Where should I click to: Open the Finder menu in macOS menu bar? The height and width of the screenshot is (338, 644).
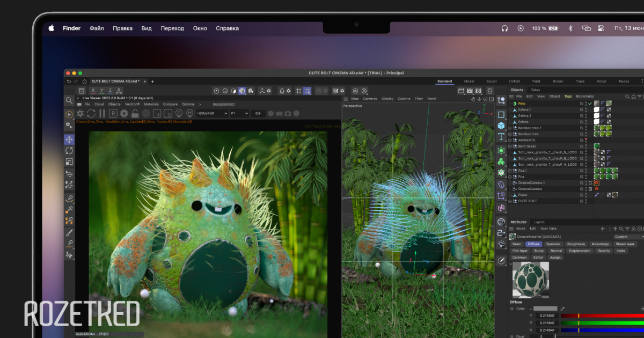71,28
